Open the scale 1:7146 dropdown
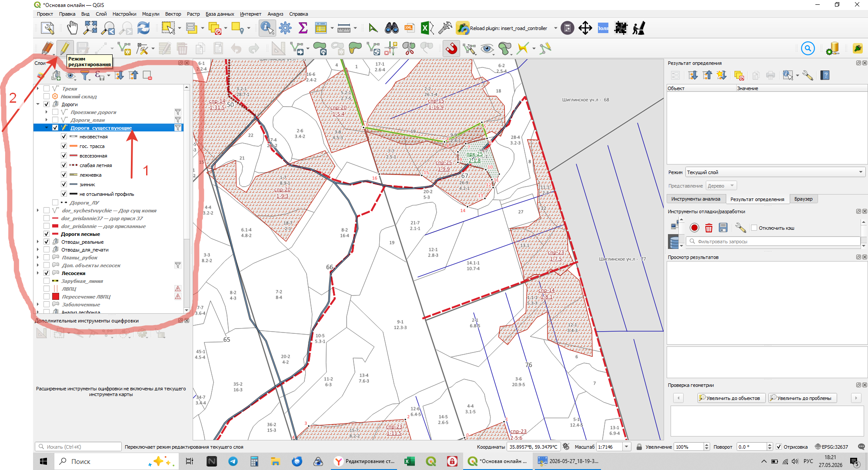Viewport: 868px width, 470px height. tap(627, 447)
